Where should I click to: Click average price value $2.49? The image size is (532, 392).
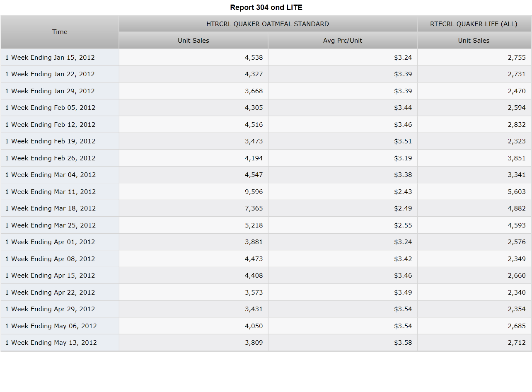pos(403,208)
